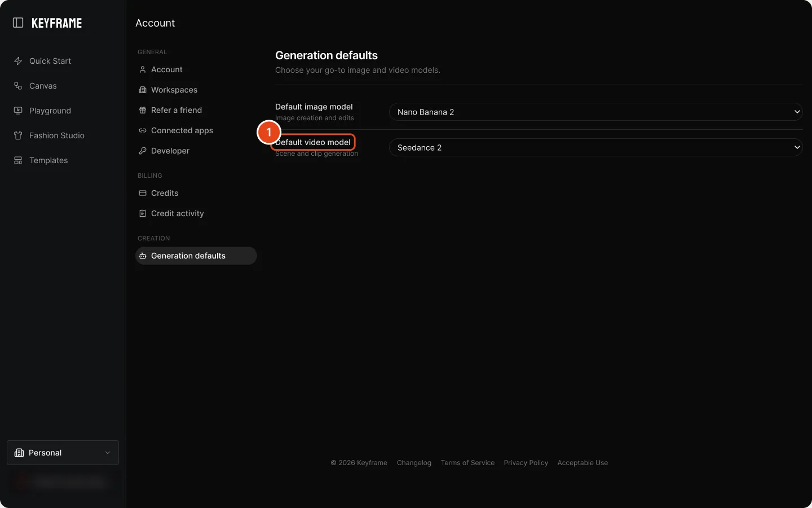Click the "Image creation and edits" description

click(x=315, y=118)
